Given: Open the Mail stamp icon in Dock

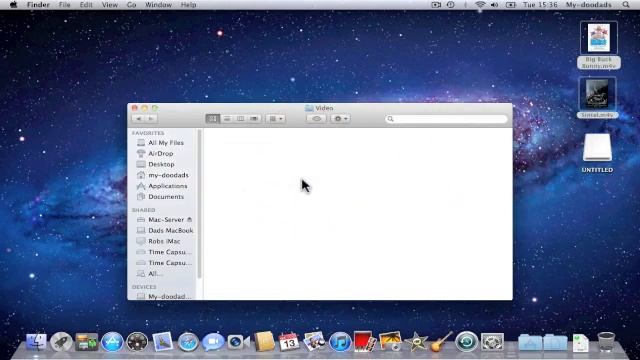Looking at the screenshot, I should point(162,342).
